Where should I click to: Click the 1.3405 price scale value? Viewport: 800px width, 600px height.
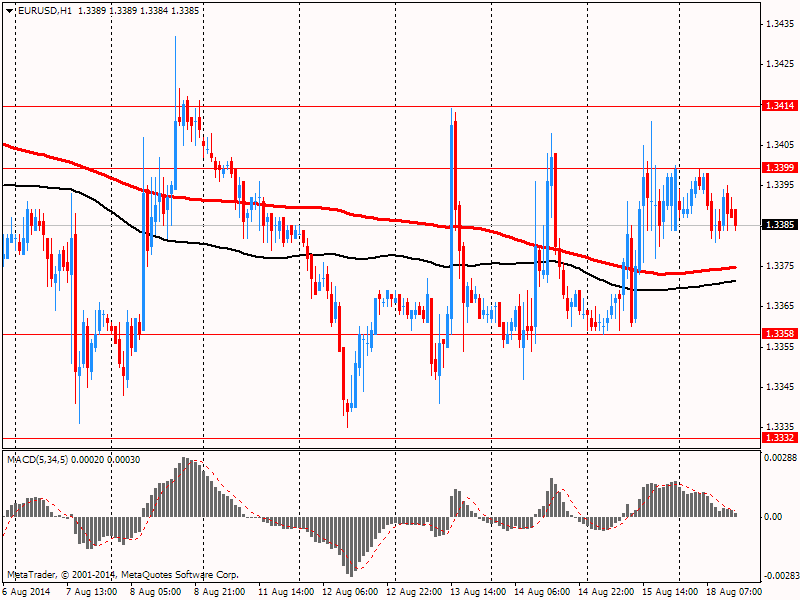[780, 145]
